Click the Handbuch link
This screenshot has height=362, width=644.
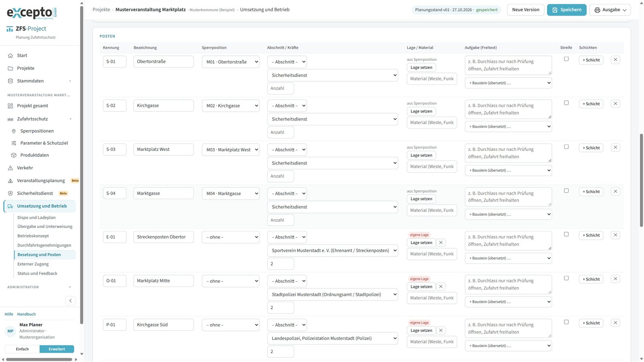point(27,314)
